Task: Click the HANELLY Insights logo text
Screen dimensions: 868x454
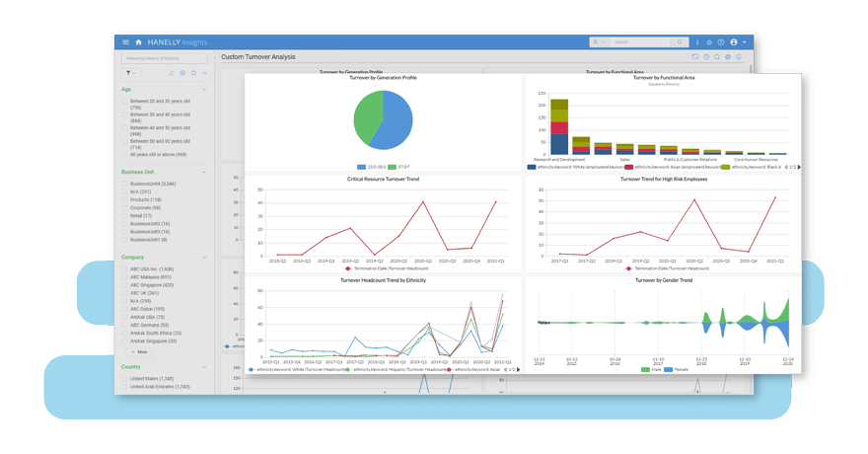Action: click(178, 42)
